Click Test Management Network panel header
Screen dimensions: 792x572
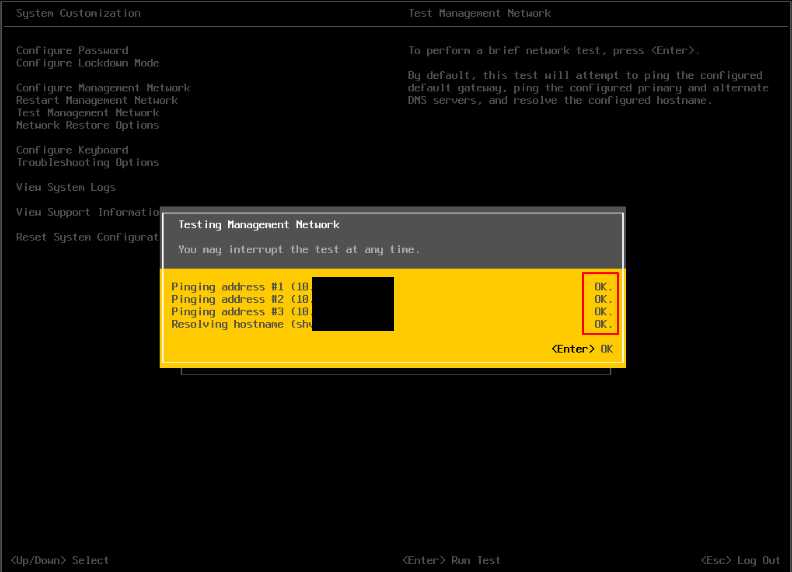(479, 14)
